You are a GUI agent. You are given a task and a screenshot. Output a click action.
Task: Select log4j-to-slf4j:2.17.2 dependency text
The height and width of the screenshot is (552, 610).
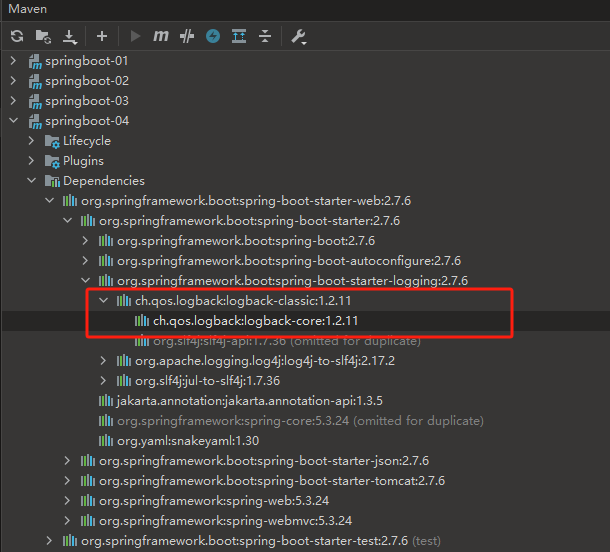pyautogui.click(x=265, y=361)
